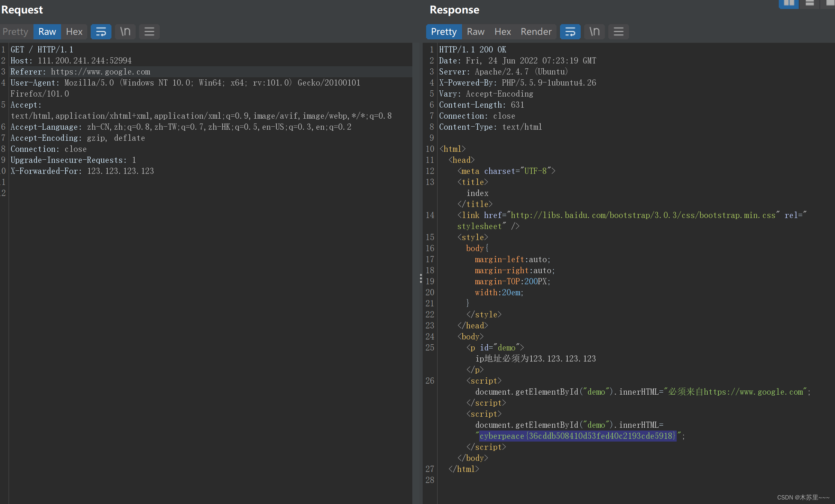Click the highlighted cyberpeace flag string
The height and width of the screenshot is (504, 835).
(578, 436)
